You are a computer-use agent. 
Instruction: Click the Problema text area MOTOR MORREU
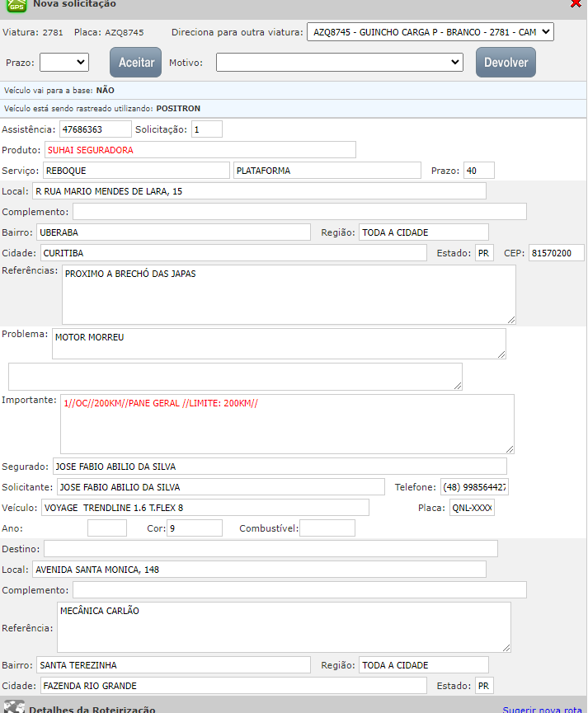(279, 344)
